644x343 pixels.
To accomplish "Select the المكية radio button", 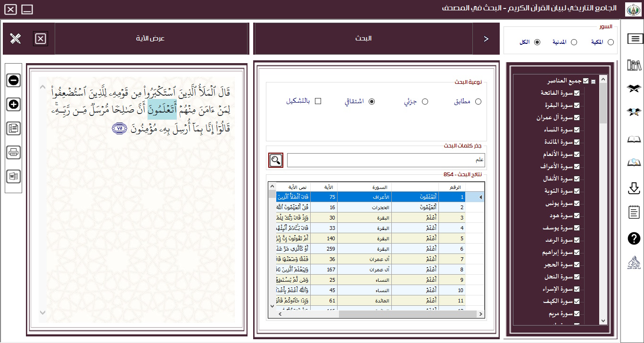I will (611, 42).
